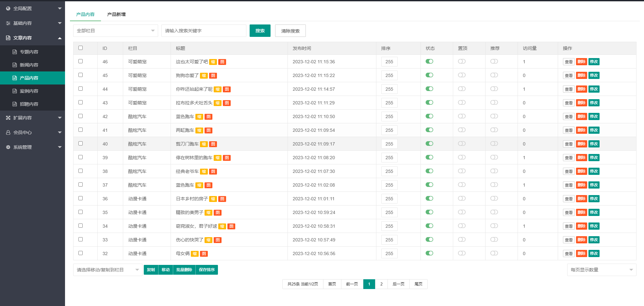Tick the checkbox for row ID 42
The width and height of the screenshot is (644, 306).
point(81,116)
